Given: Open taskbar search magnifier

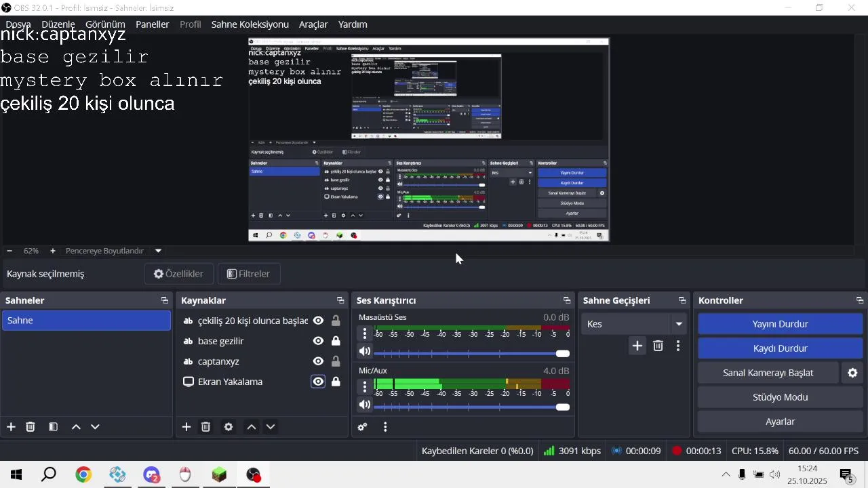Looking at the screenshot, I should click(49, 474).
